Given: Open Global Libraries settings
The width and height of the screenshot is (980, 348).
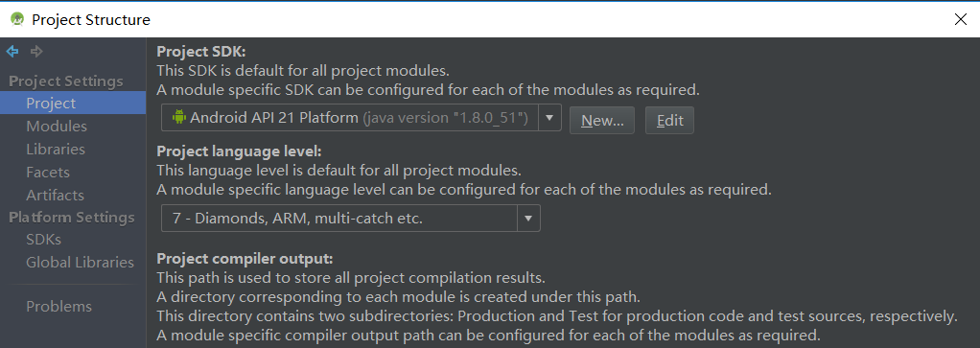Looking at the screenshot, I should [x=80, y=263].
